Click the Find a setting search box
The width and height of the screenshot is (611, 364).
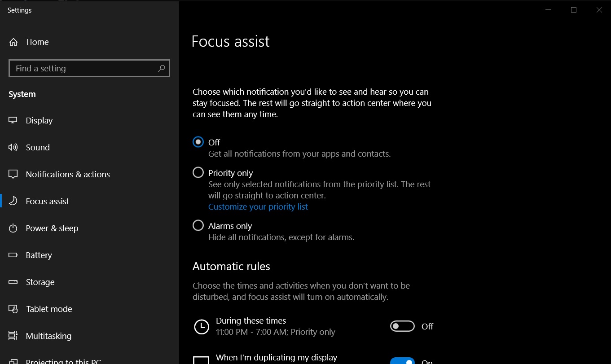tap(89, 68)
